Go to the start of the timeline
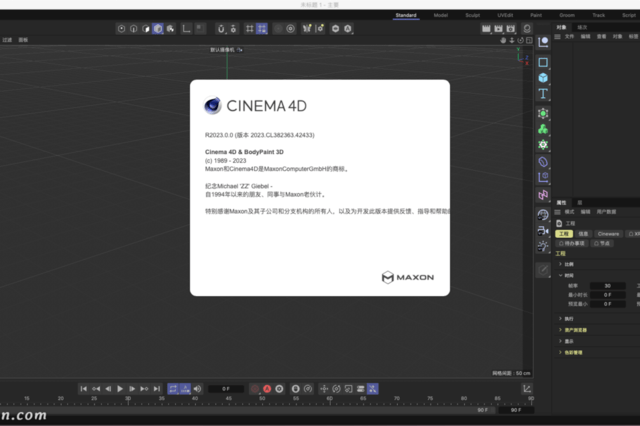Viewport: 640px width, 426px height. [83, 389]
